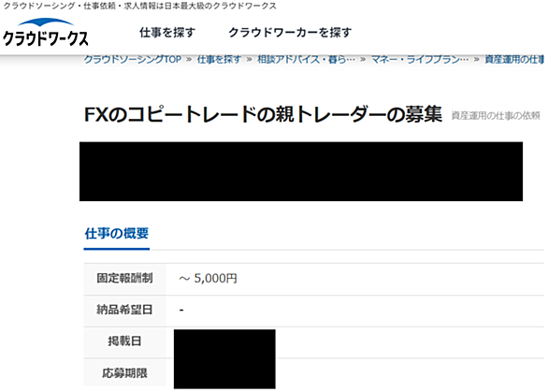Click the 〜 5,000円 reward amount

(208, 279)
